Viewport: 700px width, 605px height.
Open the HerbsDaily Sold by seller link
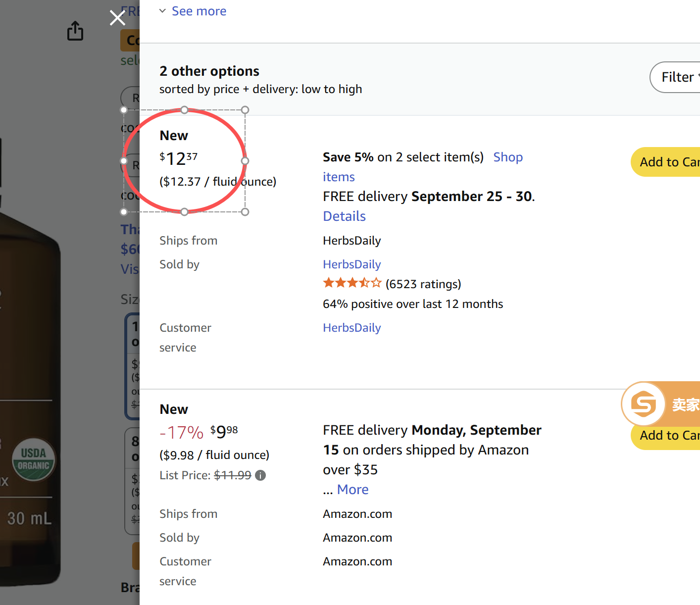(351, 264)
